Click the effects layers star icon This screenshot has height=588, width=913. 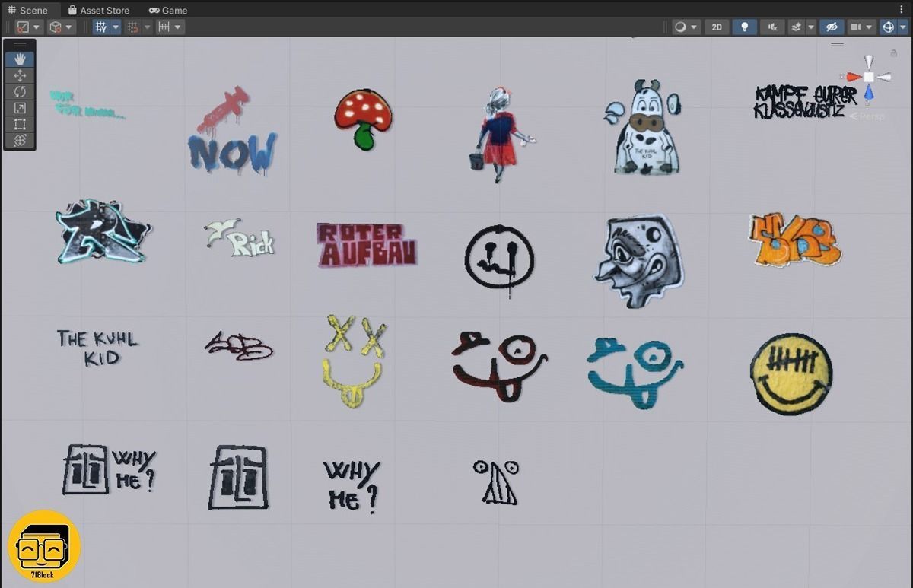coord(797,27)
